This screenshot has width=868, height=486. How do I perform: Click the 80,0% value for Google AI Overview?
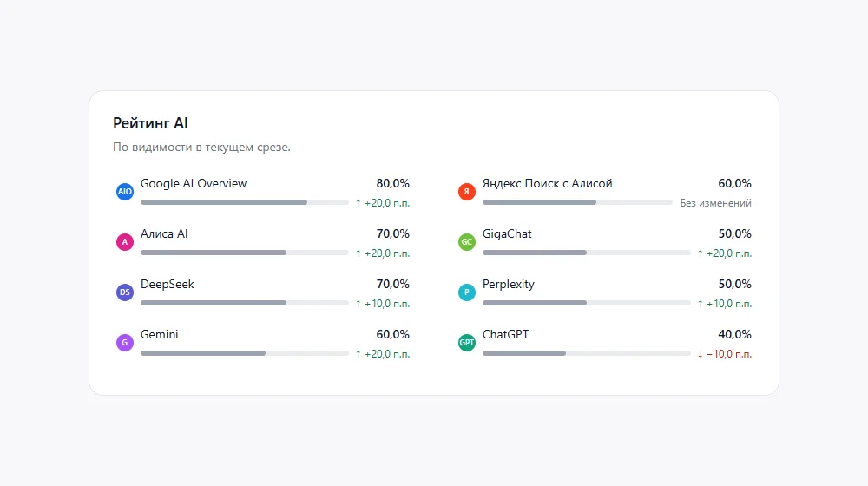(393, 184)
